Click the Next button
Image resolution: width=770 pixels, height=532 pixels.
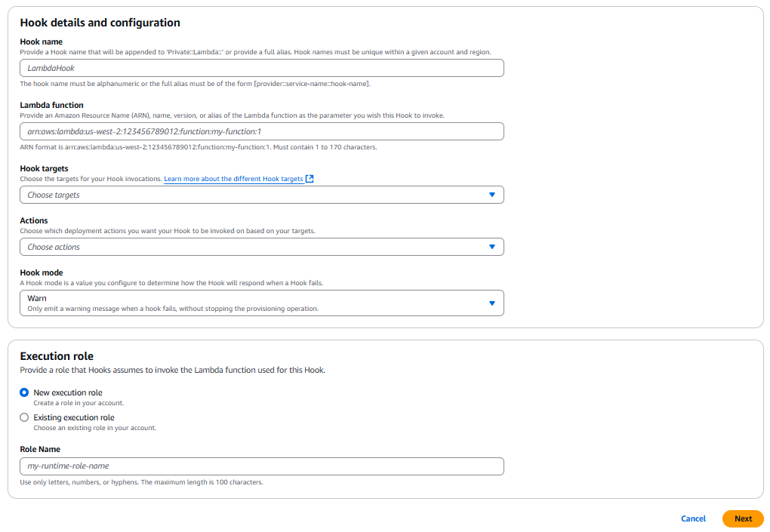coord(742,518)
